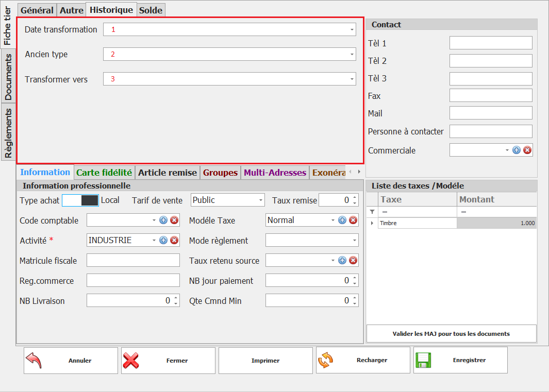The image size is (549, 392).
Task: Clear Taux retenu source with red icon
Action: pyautogui.click(x=353, y=261)
